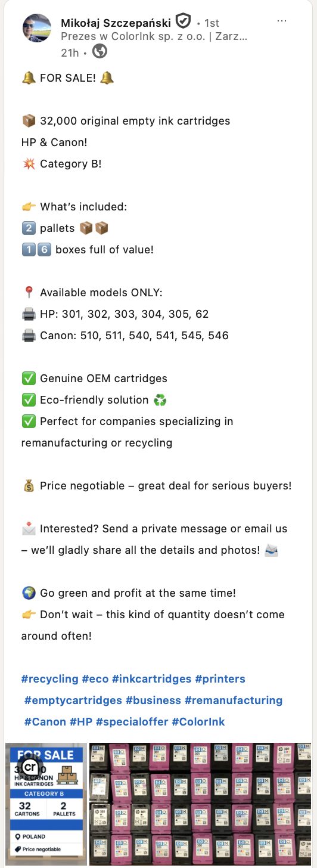Open the three-dot post options menu
Image resolution: width=317 pixels, height=868 pixels.
coord(282,21)
